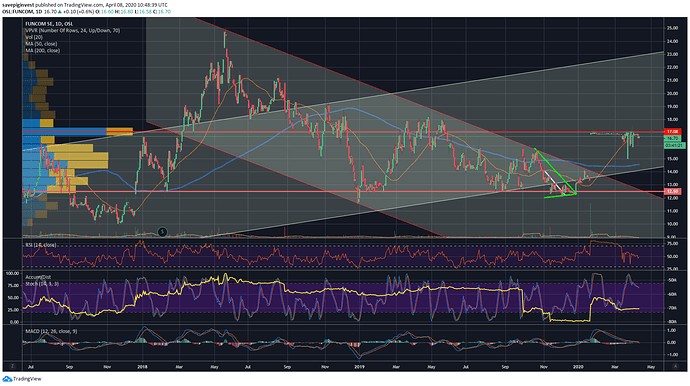Click the 25.00 price axis label
The height and width of the screenshot is (386, 690).
(x=672, y=28)
